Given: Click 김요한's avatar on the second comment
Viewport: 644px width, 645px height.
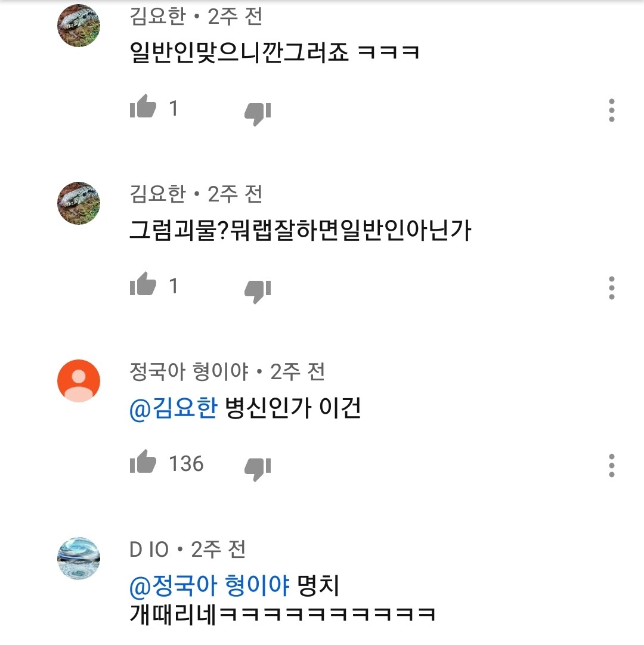Looking at the screenshot, I should click(78, 203).
